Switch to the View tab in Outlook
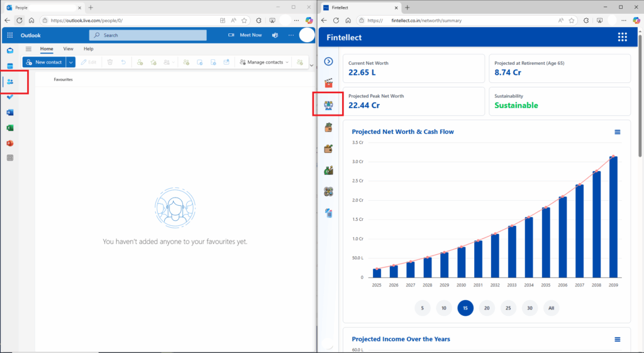The height and width of the screenshot is (353, 644). click(68, 48)
